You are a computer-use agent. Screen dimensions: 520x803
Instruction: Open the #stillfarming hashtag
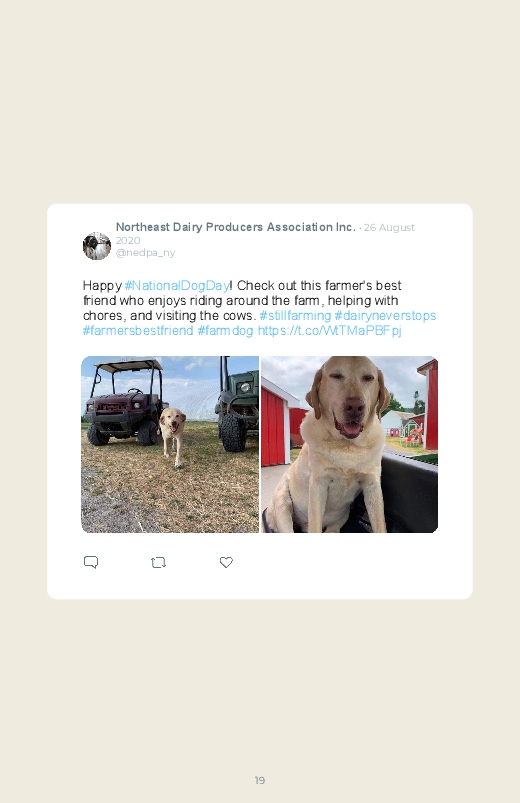click(x=295, y=315)
